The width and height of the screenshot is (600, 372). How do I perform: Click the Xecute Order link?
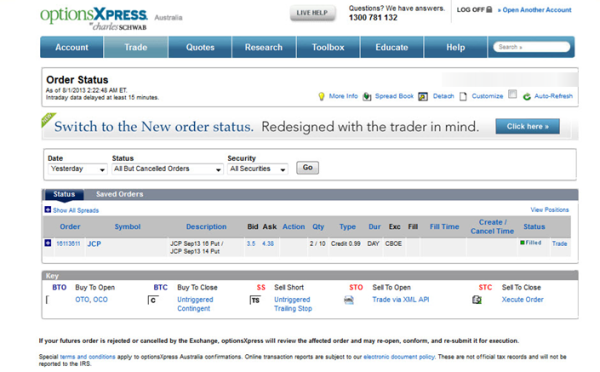tap(522, 300)
